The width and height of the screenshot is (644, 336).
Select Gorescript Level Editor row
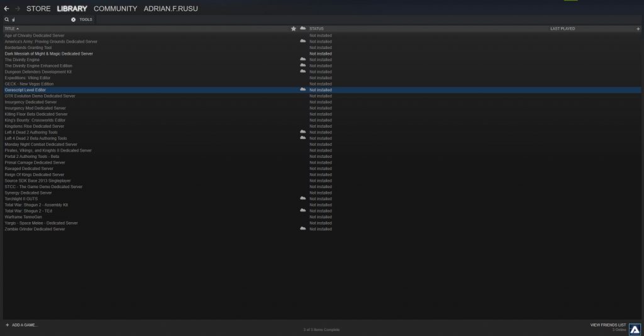(322, 90)
